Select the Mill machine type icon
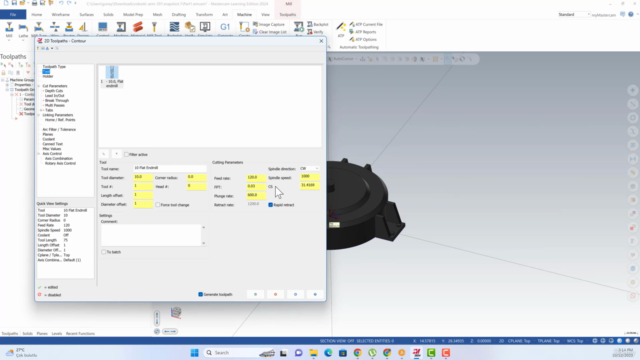640x360 pixels. click(9, 27)
